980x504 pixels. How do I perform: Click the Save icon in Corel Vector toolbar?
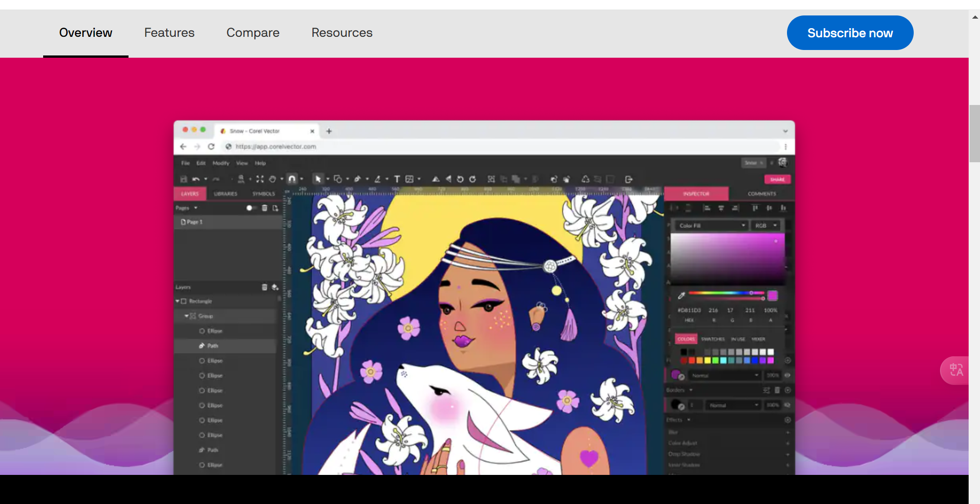tap(183, 179)
